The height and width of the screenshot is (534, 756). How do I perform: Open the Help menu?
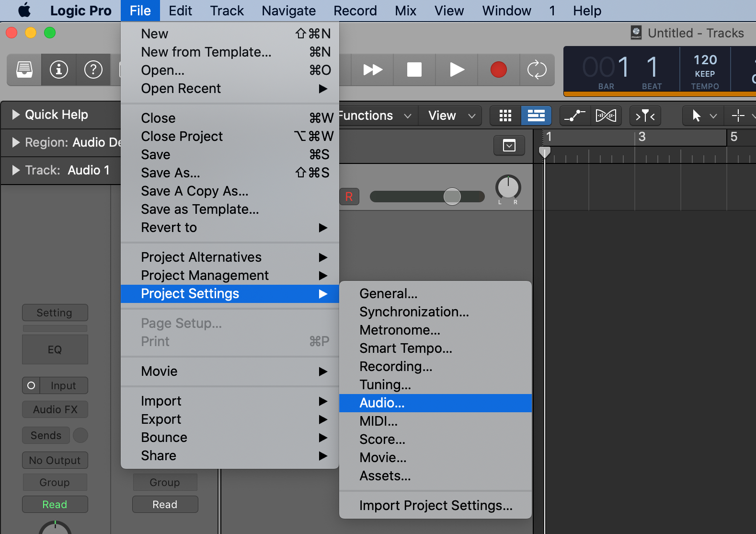click(x=587, y=11)
